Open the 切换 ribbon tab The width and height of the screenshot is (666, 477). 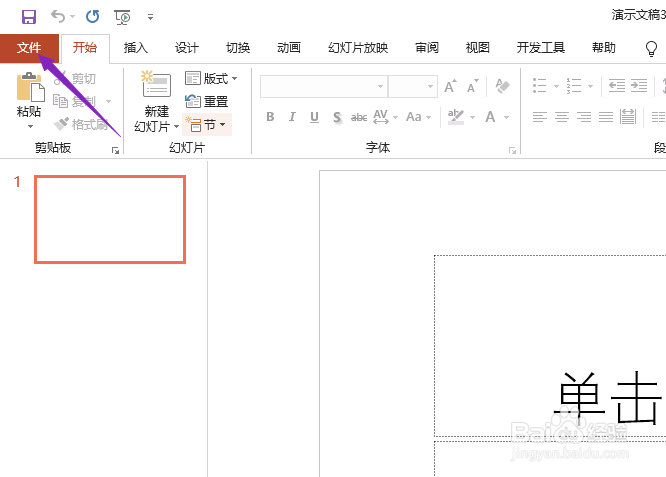tap(238, 48)
